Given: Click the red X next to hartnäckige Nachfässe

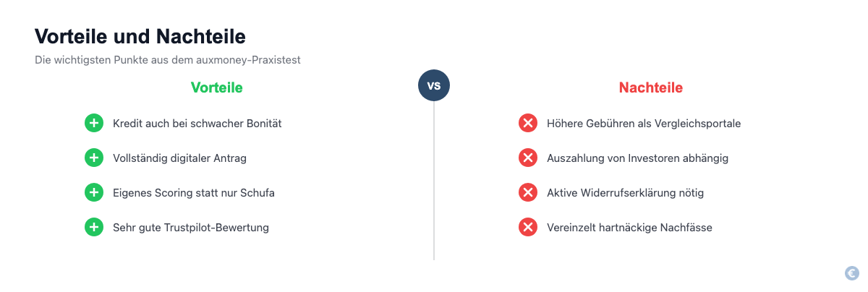Looking at the screenshot, I should [528, 228].
